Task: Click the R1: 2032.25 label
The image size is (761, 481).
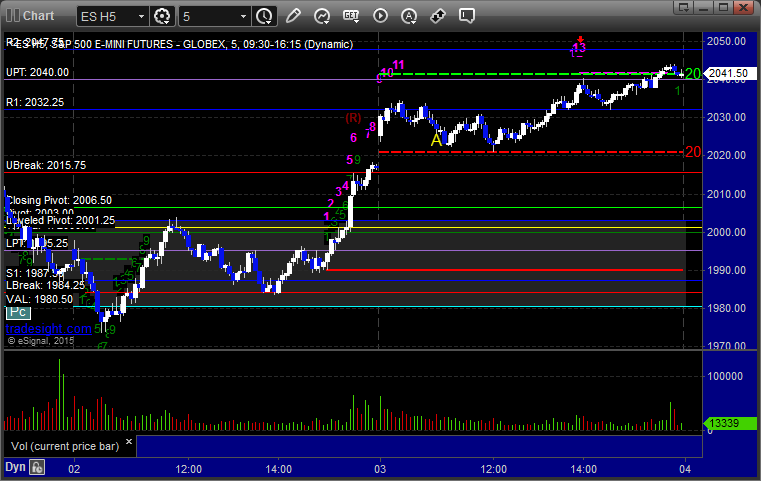Action: pyautogui.click(x=35, y=102)
